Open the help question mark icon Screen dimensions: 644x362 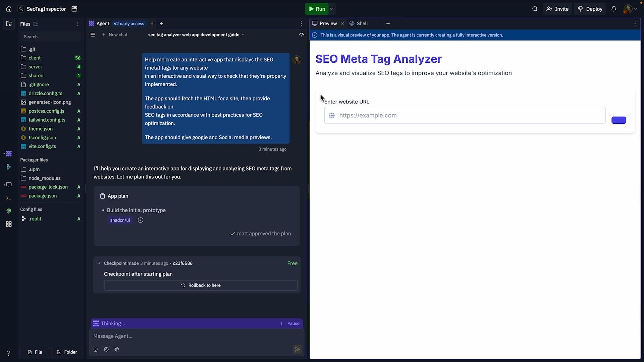click(x=9, y=353)
